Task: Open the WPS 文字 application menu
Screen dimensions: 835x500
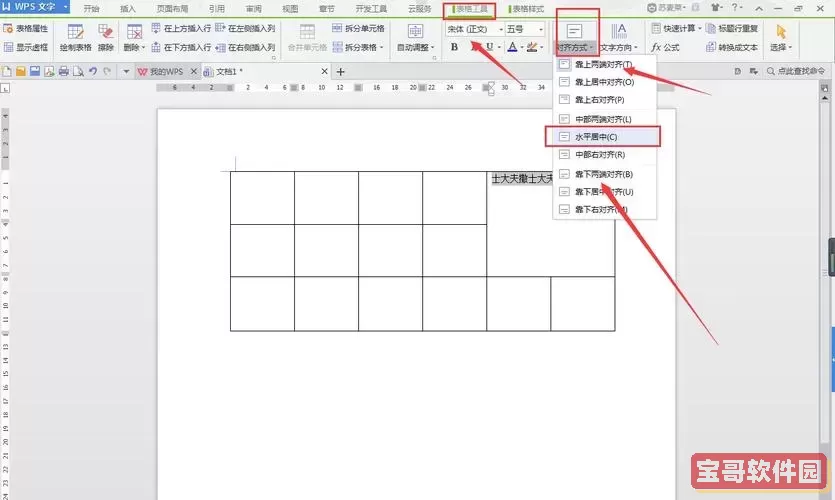Action: point(35,7)
